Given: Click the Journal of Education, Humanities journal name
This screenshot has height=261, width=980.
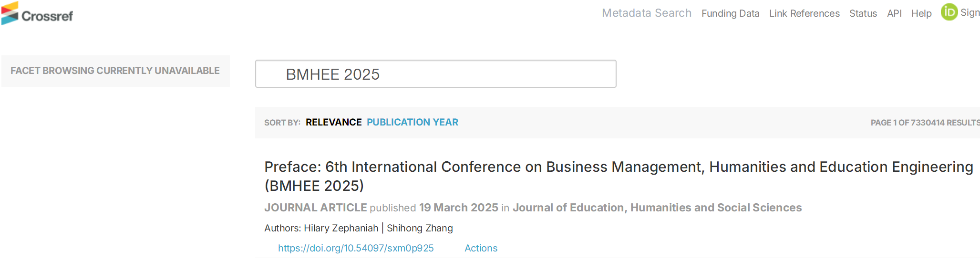Looking at the screenshot, I should pos(657,208).
